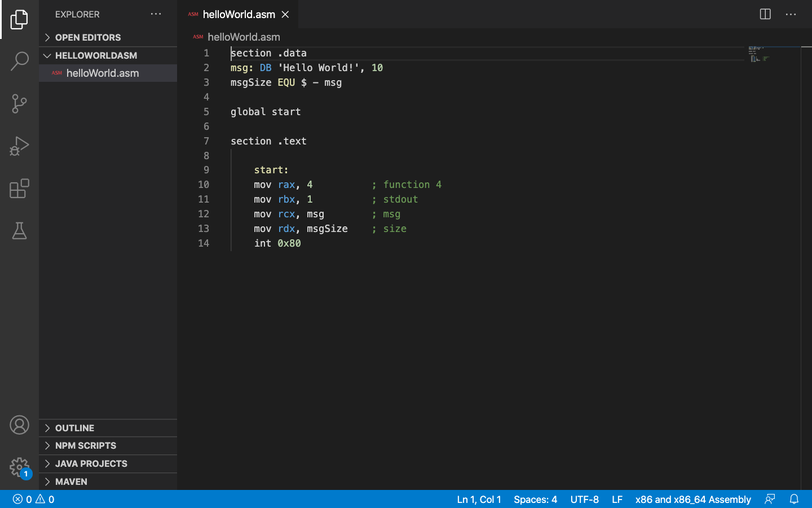The image size is (812, 508).
Task: Click the ASM file icon in breadcrumb
Action: coord(198,37)
